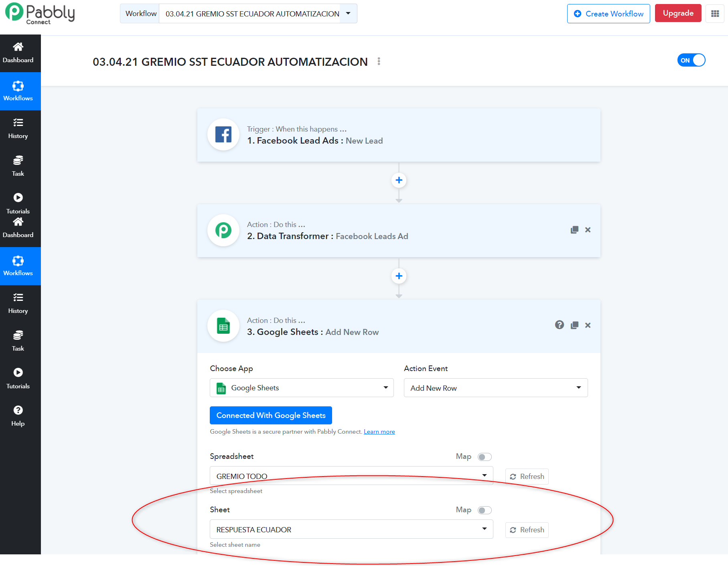Open the Action Event dropdown
Screen dimensions: 728x566
[x=496, y=388]
